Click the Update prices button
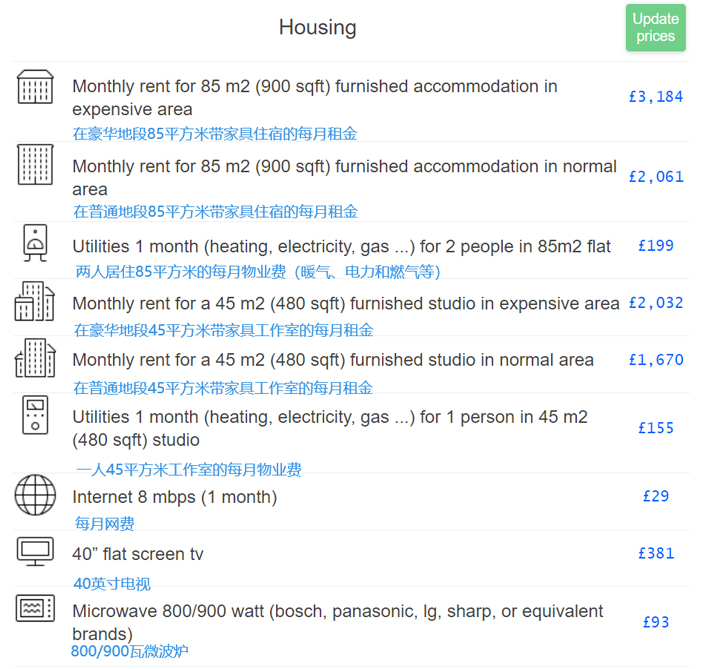Viewport: 701px width, 669px height. (655, 28)
